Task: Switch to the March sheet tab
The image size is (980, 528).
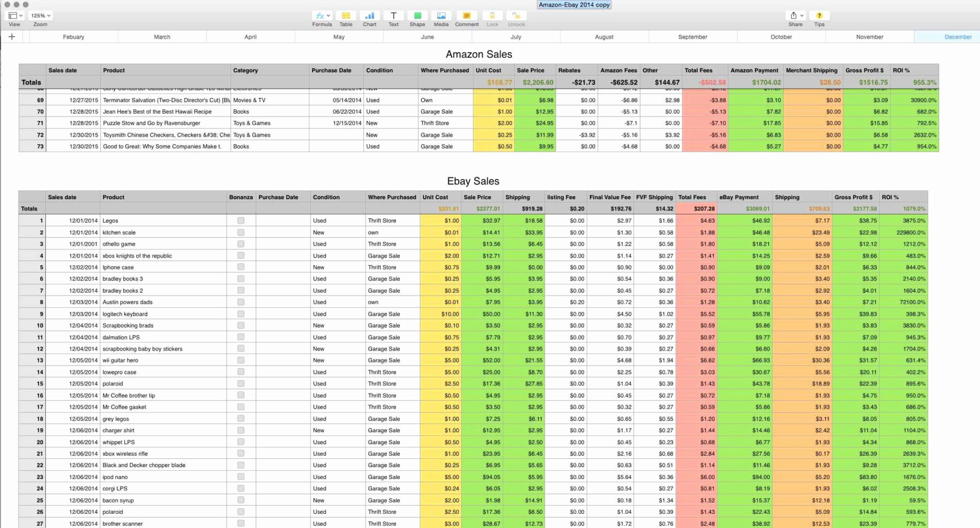Action: (x=162, y=36)
